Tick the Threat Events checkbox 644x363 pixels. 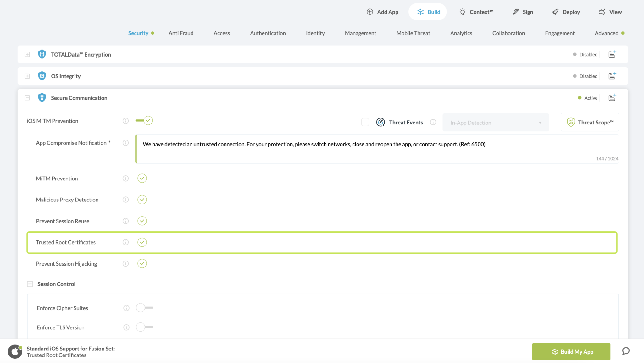click(x=365, y=122)
